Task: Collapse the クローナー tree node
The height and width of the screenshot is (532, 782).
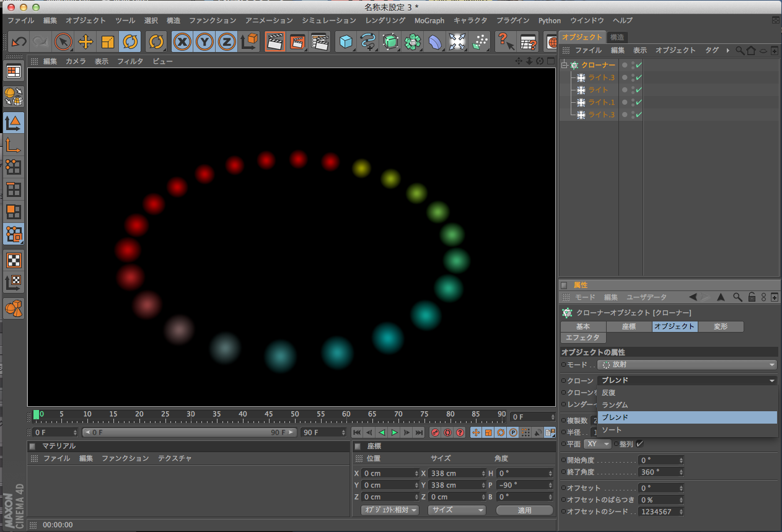Action: 565,65
